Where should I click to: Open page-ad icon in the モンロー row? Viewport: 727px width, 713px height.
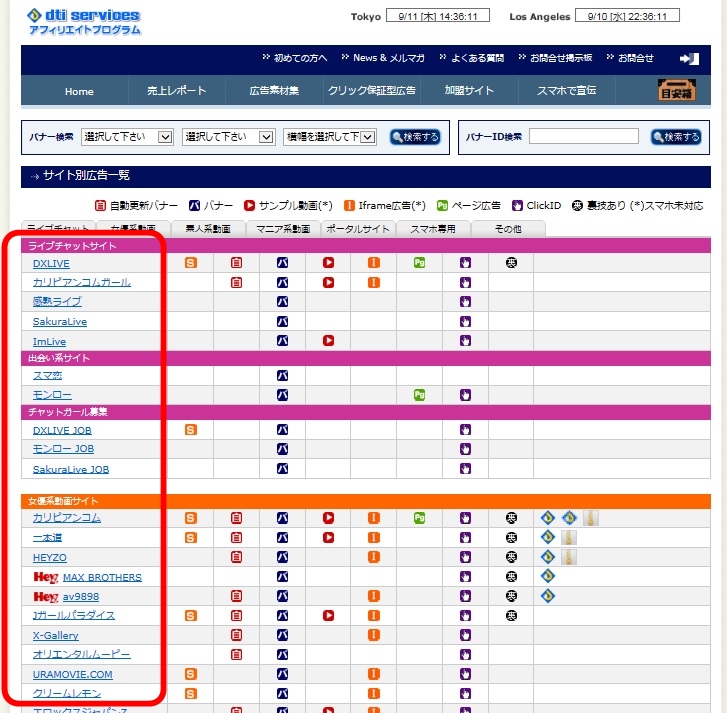[419, 395]
